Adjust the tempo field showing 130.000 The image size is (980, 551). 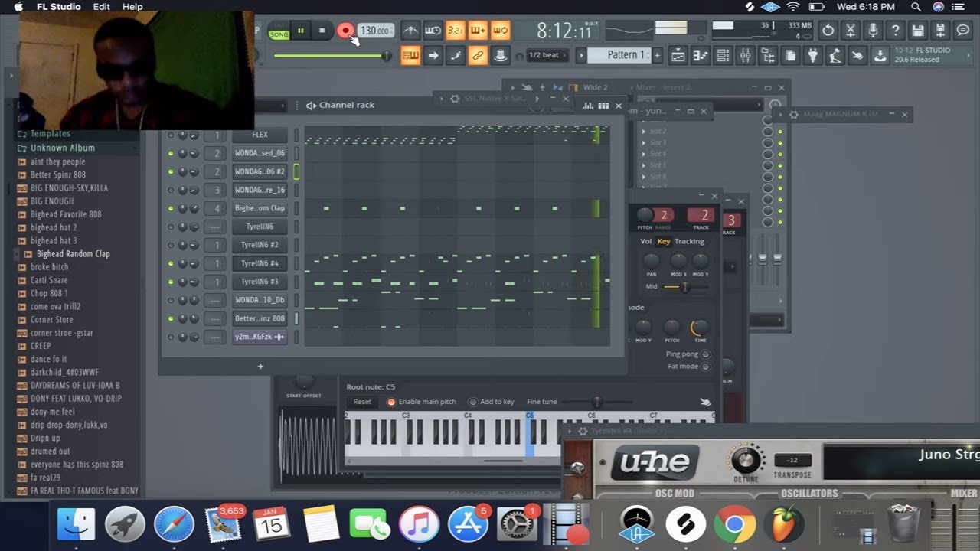tap(376, 31)
